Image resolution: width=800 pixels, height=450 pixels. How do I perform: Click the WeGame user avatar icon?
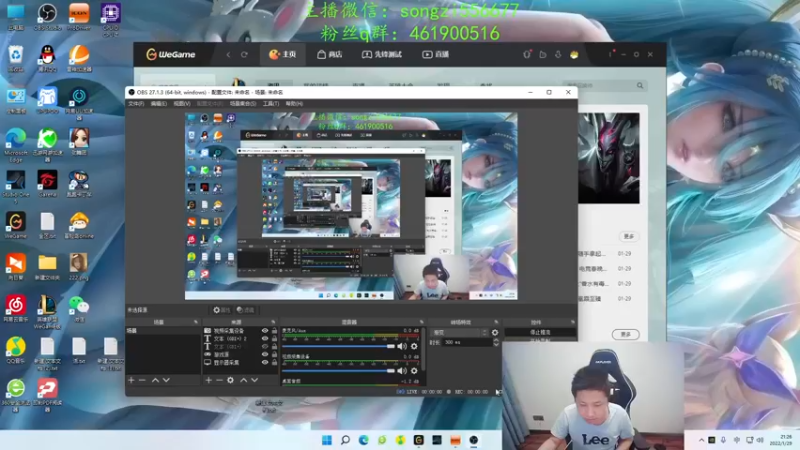[x=574, y=55]
